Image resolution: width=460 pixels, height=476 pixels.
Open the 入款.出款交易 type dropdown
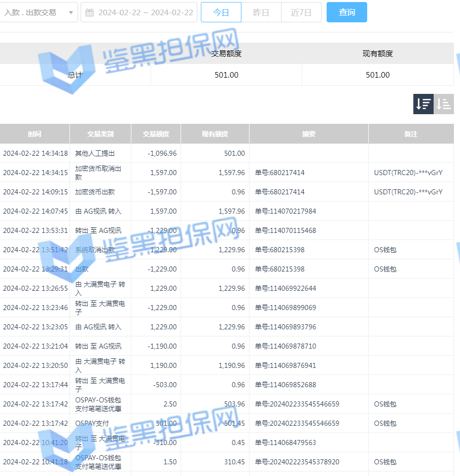39,12
